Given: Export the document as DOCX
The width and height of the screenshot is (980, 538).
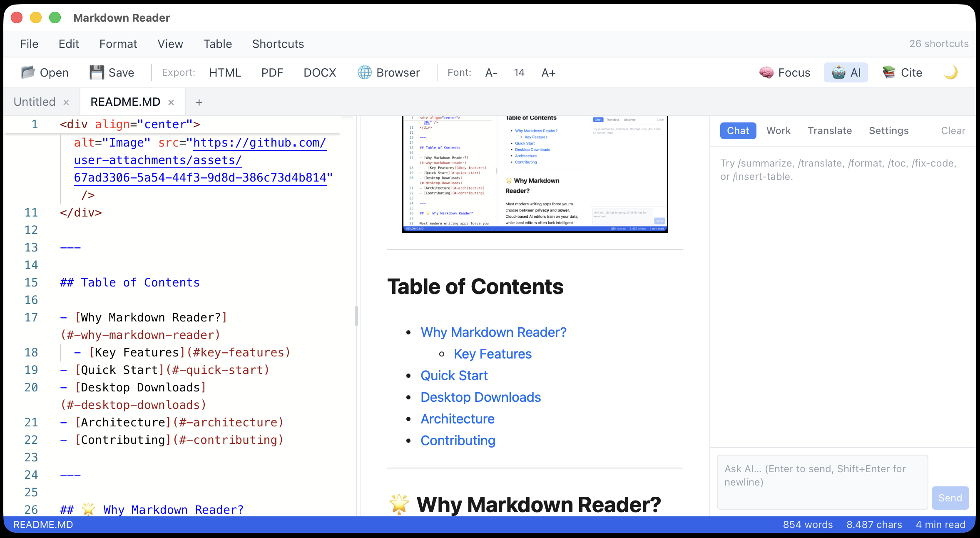Looking at the screenshot, I should pyautogui.click(x=320, y=72).
